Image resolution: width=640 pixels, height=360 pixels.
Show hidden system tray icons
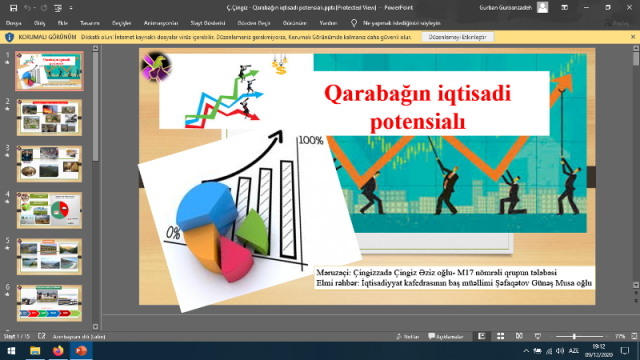[x=526, y=351]
